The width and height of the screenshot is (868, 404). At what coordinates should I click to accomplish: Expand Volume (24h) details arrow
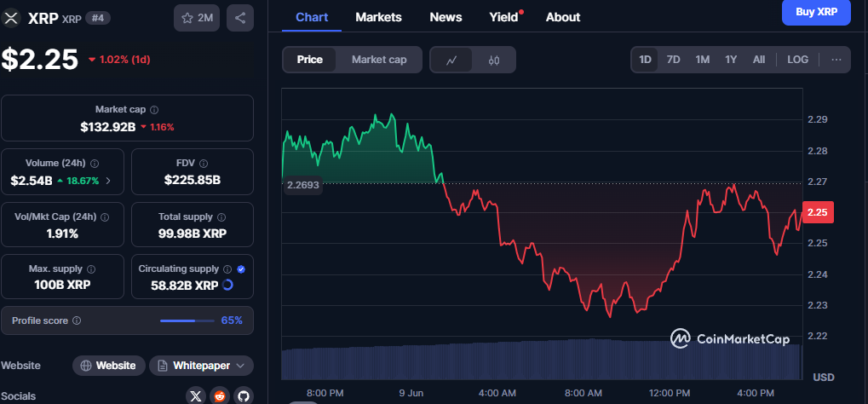click(x=108, y=181)
